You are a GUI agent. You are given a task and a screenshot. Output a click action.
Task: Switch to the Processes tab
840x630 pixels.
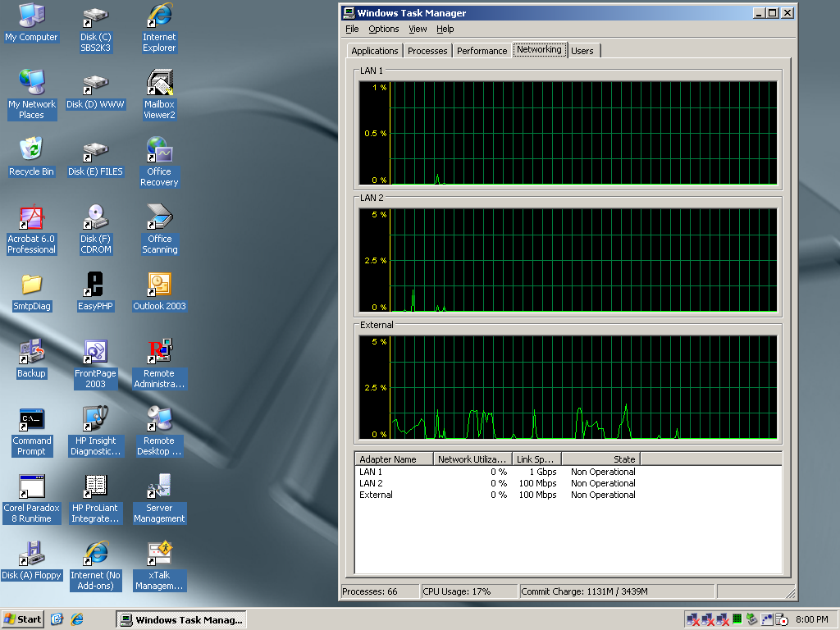(427, 51)
